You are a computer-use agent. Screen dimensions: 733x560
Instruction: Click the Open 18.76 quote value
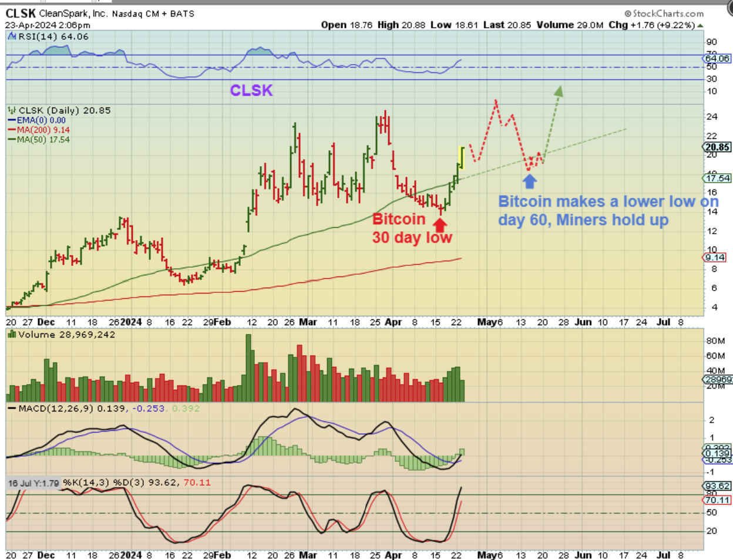coord(347,25)
